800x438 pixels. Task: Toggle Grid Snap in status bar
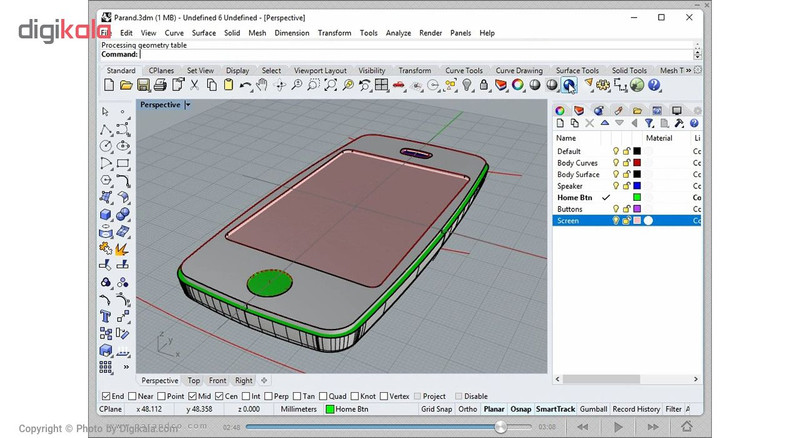436,409
